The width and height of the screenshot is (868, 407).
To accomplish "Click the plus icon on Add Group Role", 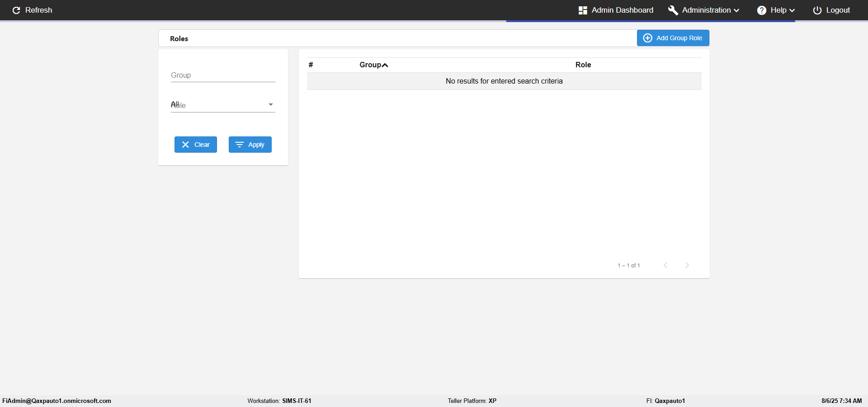I will point(647,38).
